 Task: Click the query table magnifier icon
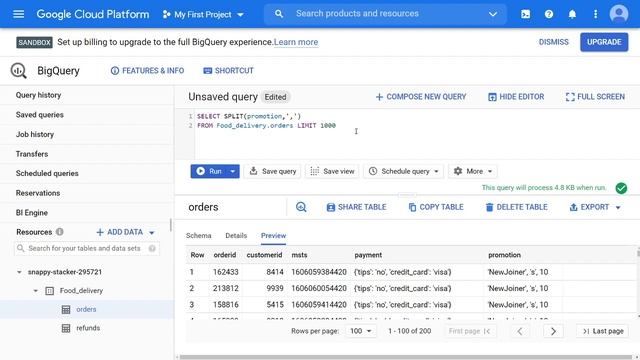[x=301, y=207]
